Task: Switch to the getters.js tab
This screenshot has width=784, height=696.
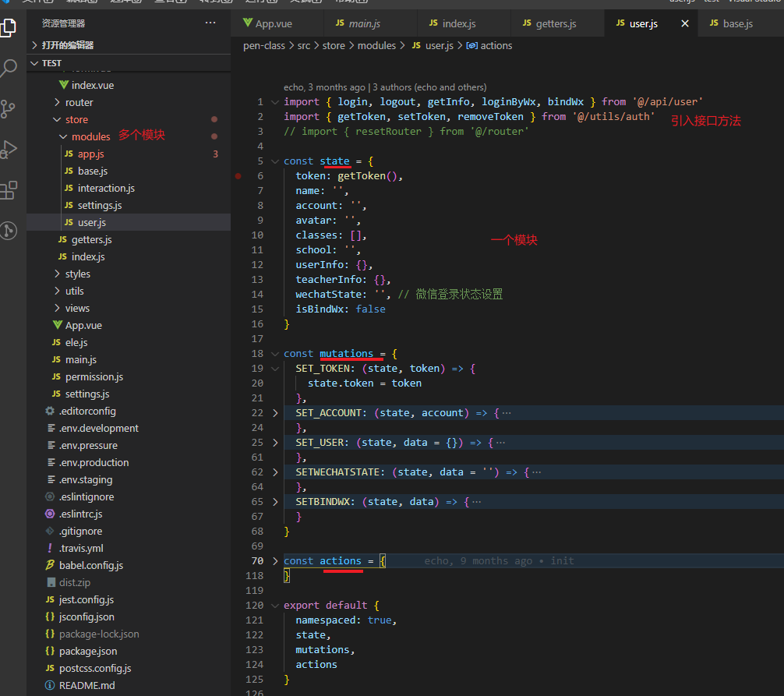Action: (556, 24)
